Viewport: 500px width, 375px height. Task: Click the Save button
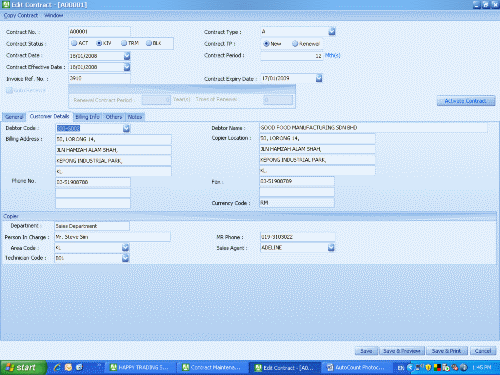coord(366,351)
